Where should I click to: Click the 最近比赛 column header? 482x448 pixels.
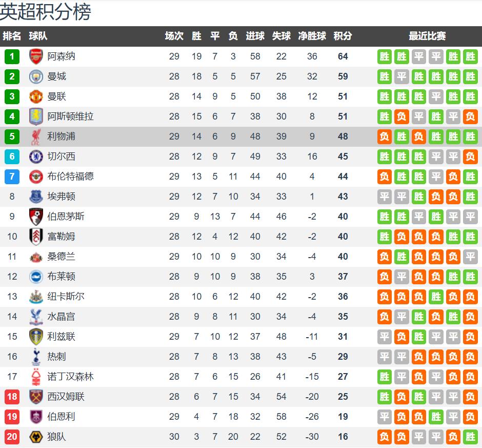427,36
